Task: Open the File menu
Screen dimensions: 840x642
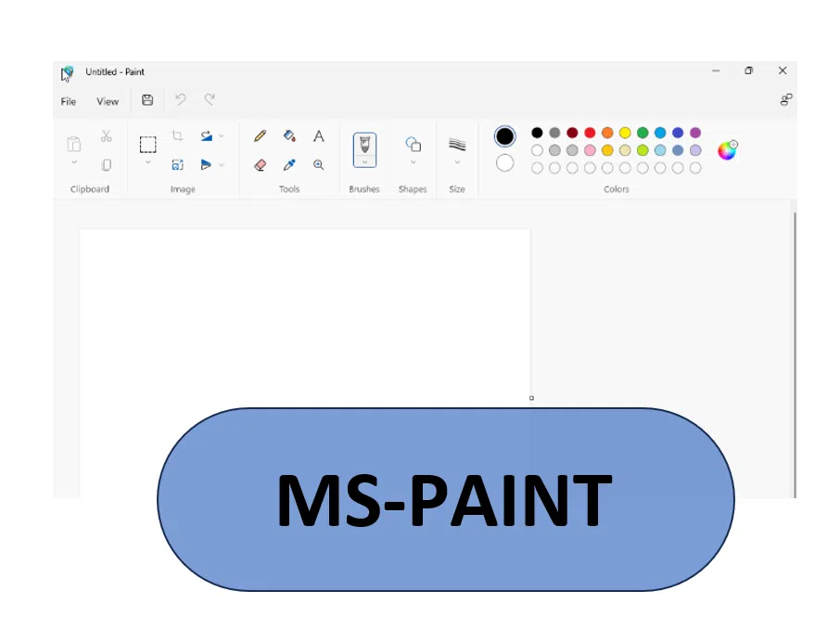Action: (x=68, y=101)
